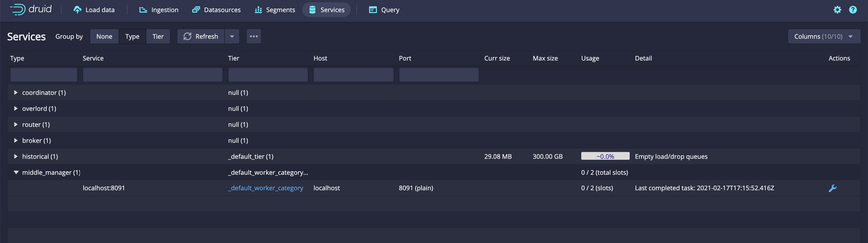Sort by the Detail column header
The height and width of the screenshot is (243, 868).
point(643,58)
